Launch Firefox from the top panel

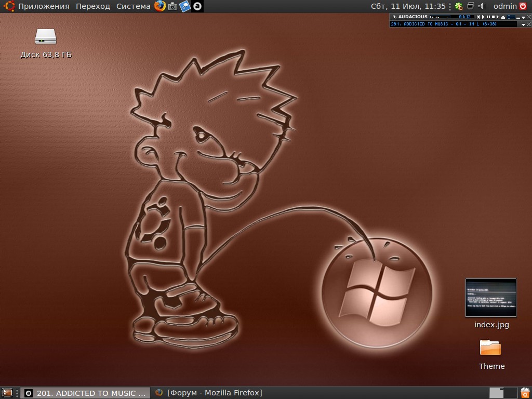point(160,6)
